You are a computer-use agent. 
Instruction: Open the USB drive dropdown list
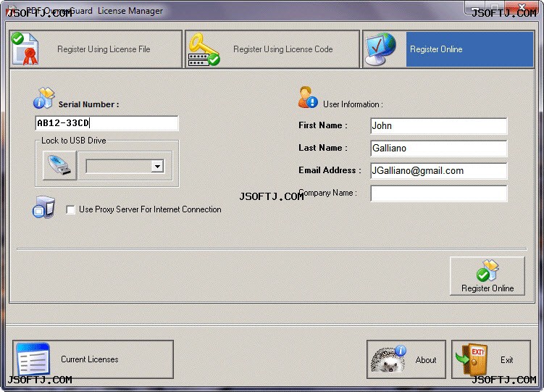tap(157, 166)
